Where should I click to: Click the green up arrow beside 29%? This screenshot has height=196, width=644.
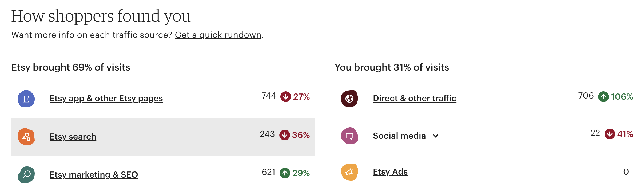pos(285,173)
